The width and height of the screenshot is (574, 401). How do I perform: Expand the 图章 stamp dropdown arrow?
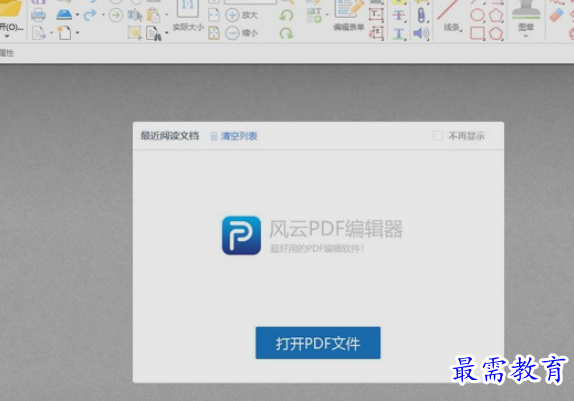point(526,36)
